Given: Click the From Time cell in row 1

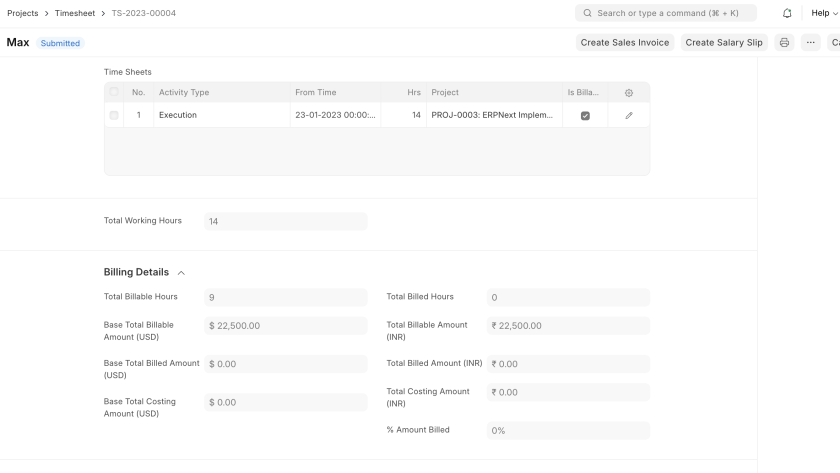Looking at the screenshot, I should coord(335,116).
